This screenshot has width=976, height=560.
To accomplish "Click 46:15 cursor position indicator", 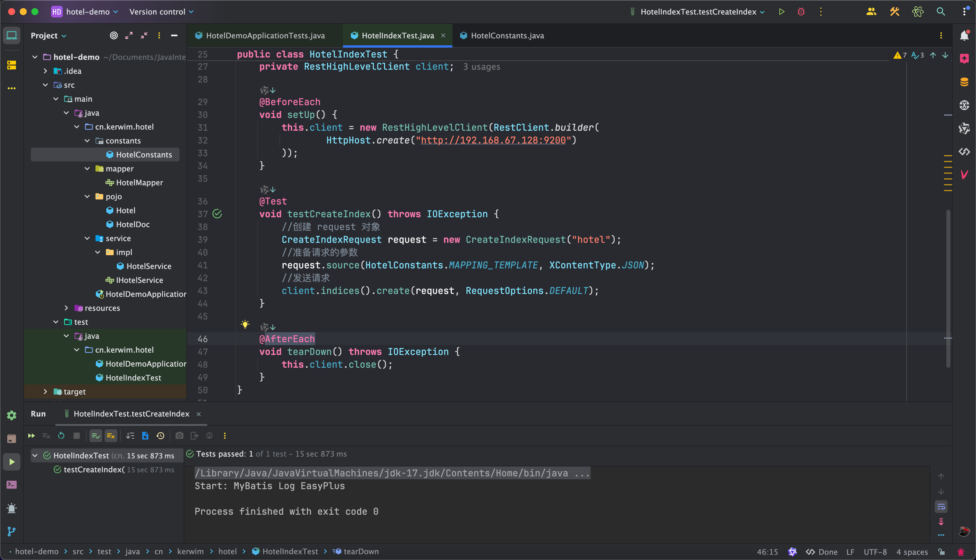I will (x=767, y=552).
